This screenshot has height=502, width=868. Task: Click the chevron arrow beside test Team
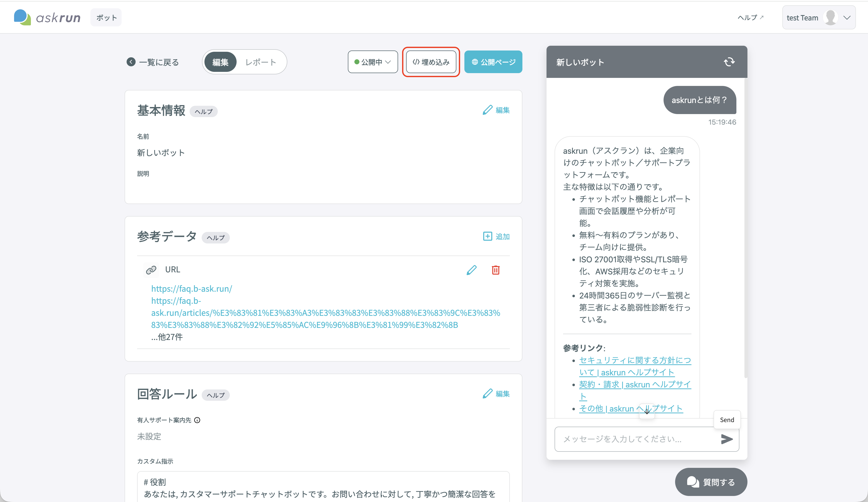pos(847,18)
